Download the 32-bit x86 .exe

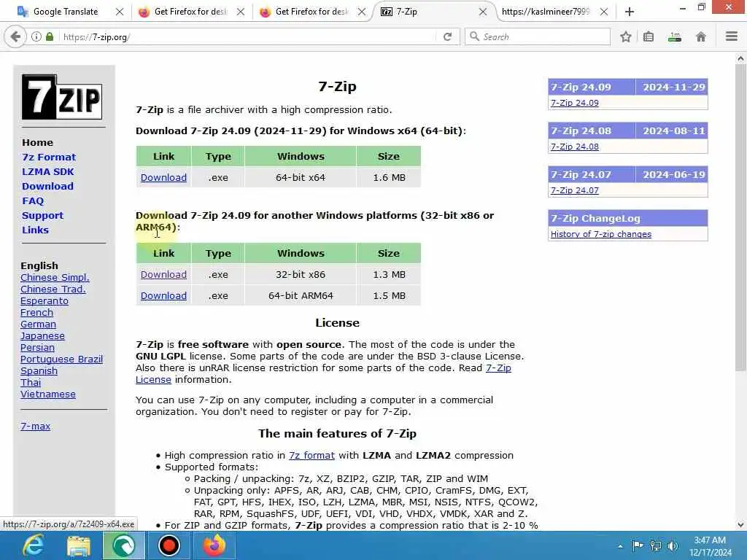(x=163, y=275)
